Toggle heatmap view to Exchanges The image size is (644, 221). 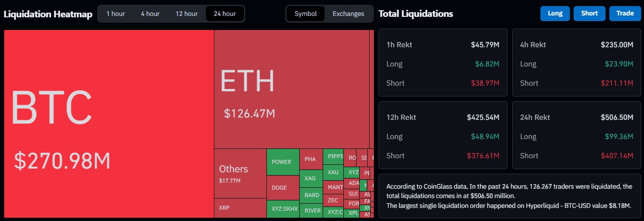point(349,14)
